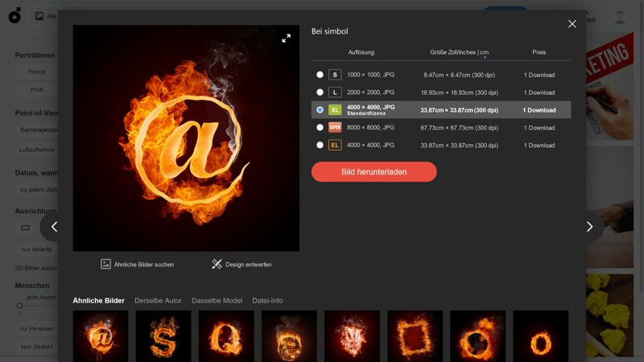Go to the previous image arrow
The height and width of the screenshot is (362, 644).
point(54,227)
